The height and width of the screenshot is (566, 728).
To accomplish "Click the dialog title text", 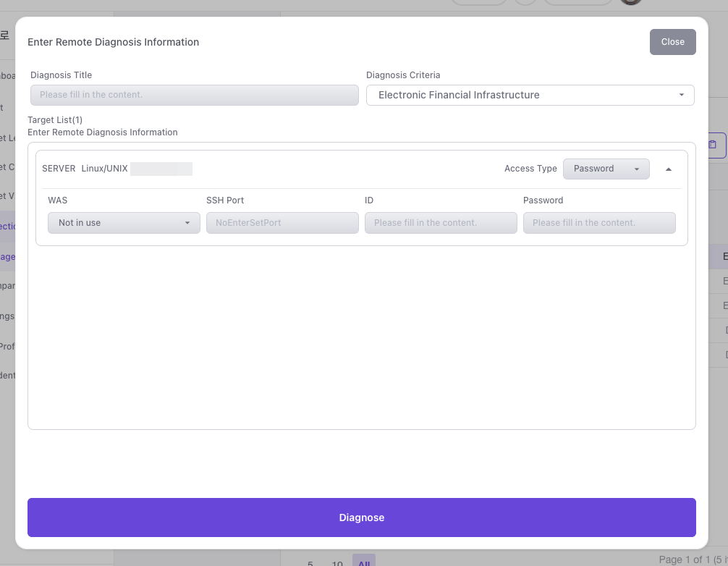I will [x=113, y=42].
